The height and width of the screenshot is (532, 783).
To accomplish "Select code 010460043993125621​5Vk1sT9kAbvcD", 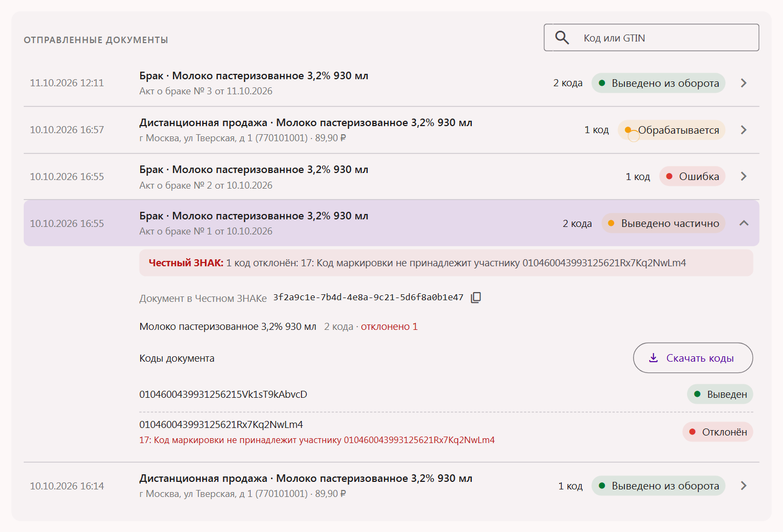I will point(223,394).
